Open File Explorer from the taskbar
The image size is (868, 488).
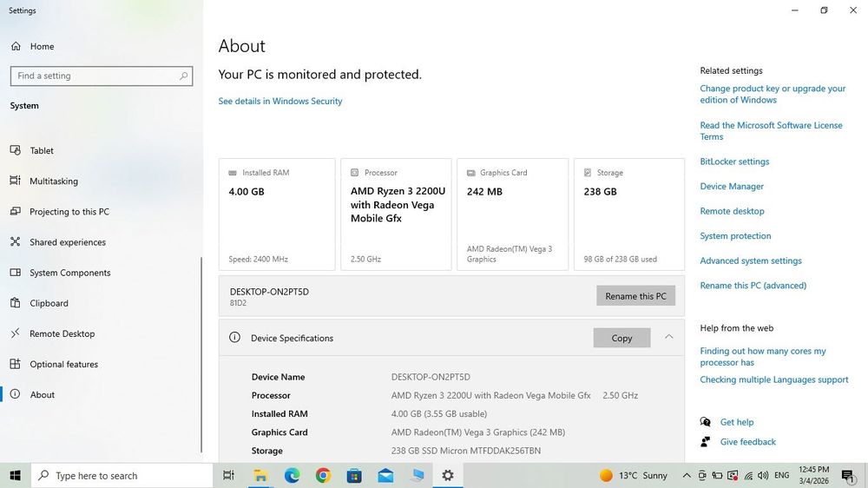pos(260,475)
